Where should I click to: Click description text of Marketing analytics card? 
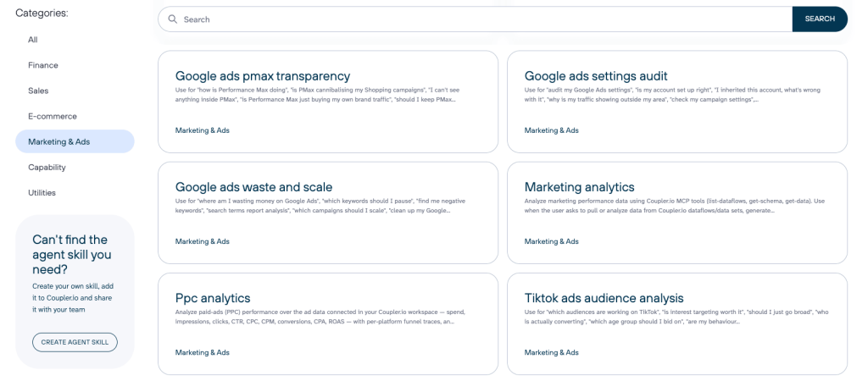click(675, 206)
